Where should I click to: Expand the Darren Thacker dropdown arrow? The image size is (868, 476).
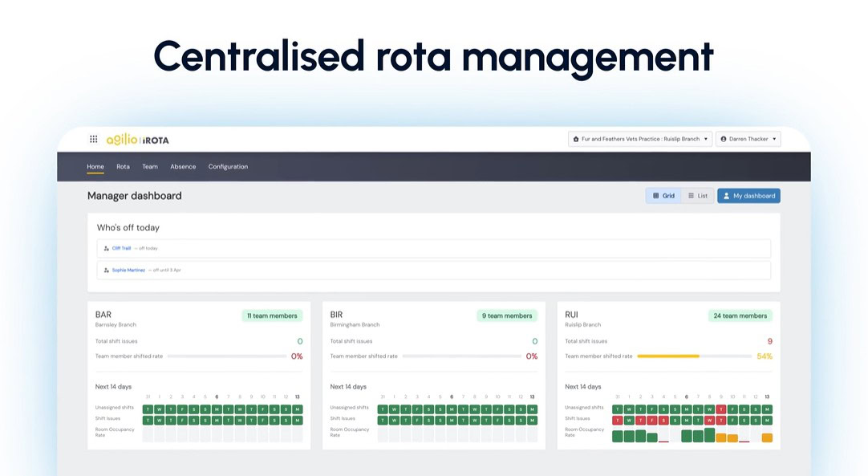(x=774, y=139)
